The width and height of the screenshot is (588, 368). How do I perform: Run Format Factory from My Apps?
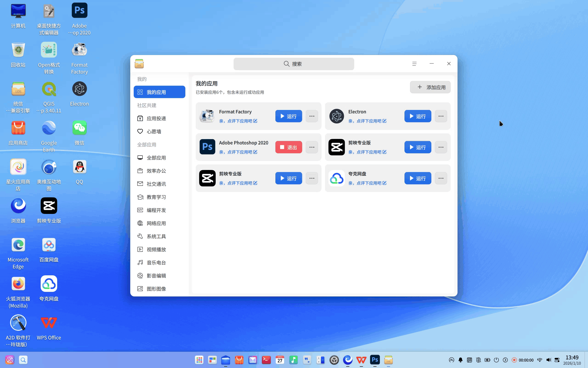click(x=288, y=116)
